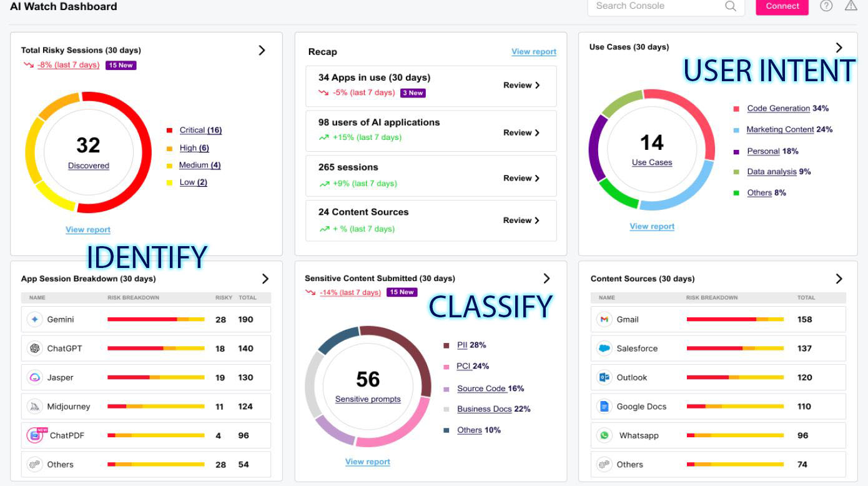Click the warning triangle alert icon
Viewport: 868px width, 486px height.
click(851, 6)
